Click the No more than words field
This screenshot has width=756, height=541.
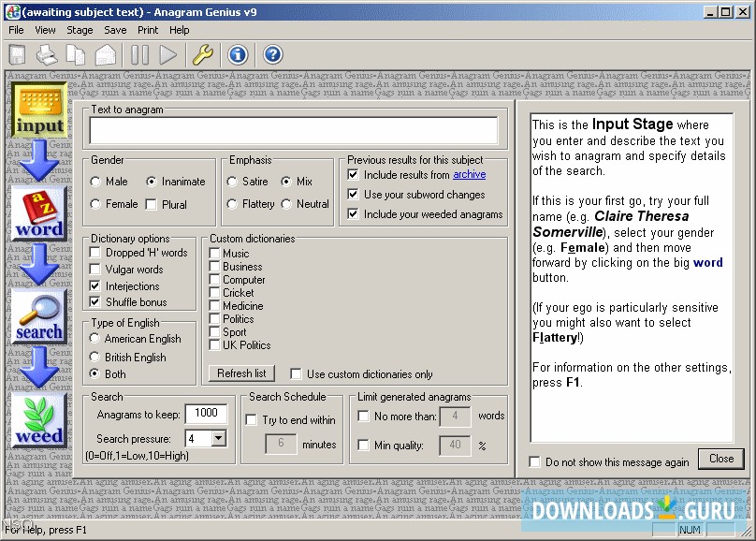(455, 417)
